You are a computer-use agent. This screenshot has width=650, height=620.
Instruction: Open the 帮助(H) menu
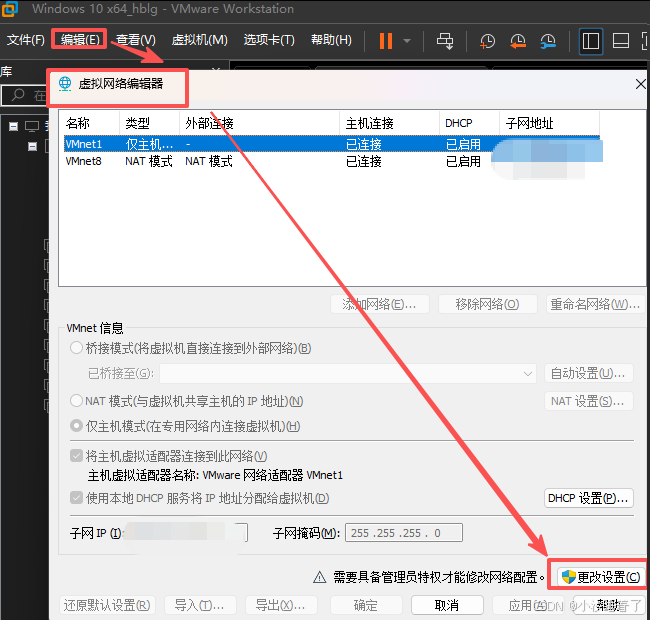point(331,40)
